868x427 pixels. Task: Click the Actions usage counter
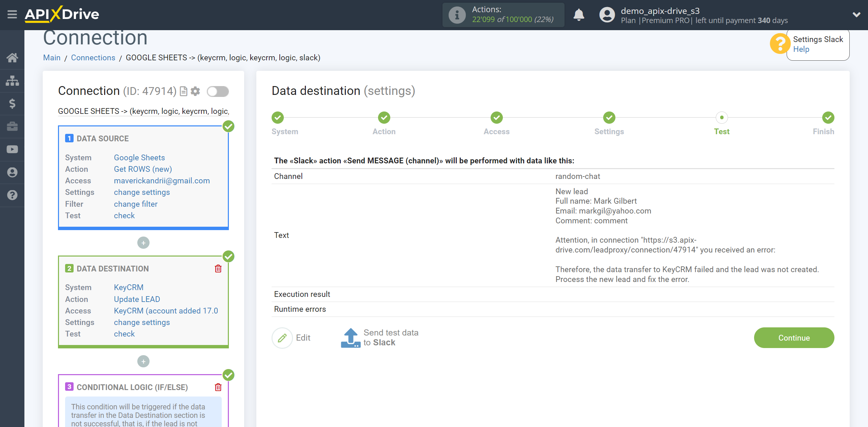[503, 15]
